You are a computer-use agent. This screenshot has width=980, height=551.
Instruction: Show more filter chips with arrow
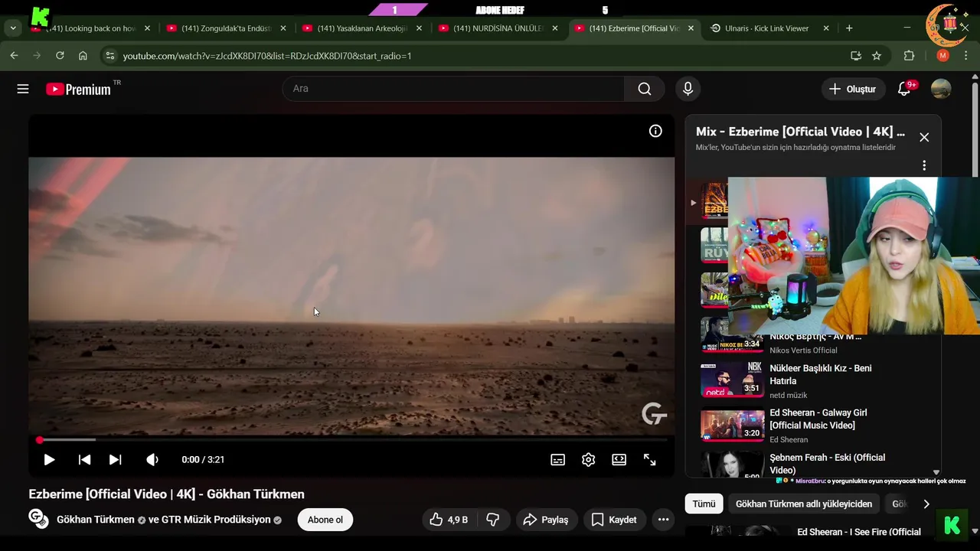(926, 504)
